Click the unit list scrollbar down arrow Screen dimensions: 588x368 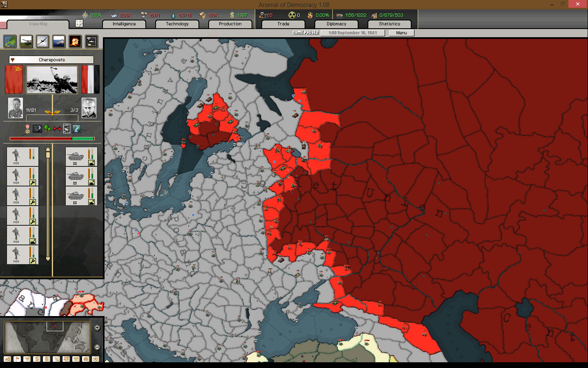(48, 258)
